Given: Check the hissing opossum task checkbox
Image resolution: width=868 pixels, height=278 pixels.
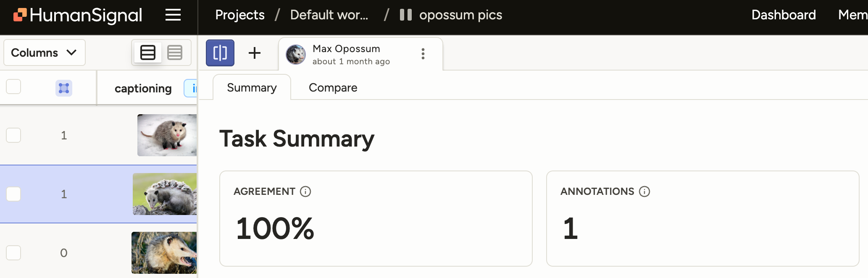Looking at the screenshot, I should click(13, 253).
